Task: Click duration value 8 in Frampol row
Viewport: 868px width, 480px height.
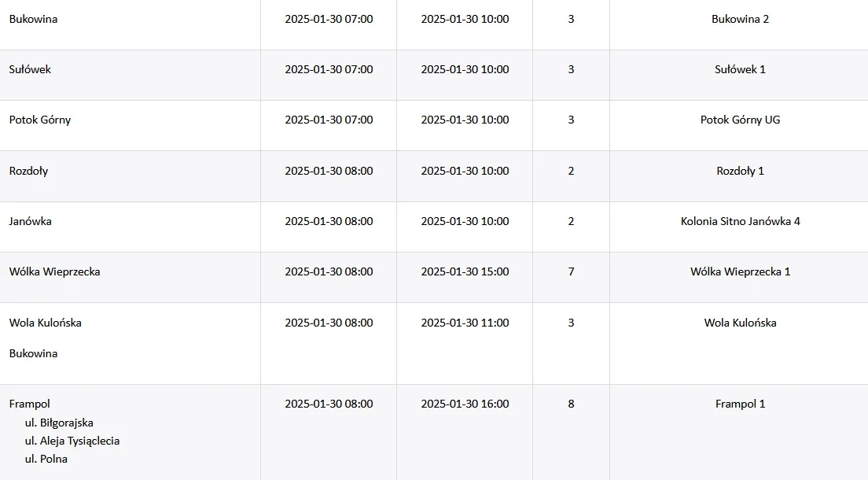Action: coord(572,404)
